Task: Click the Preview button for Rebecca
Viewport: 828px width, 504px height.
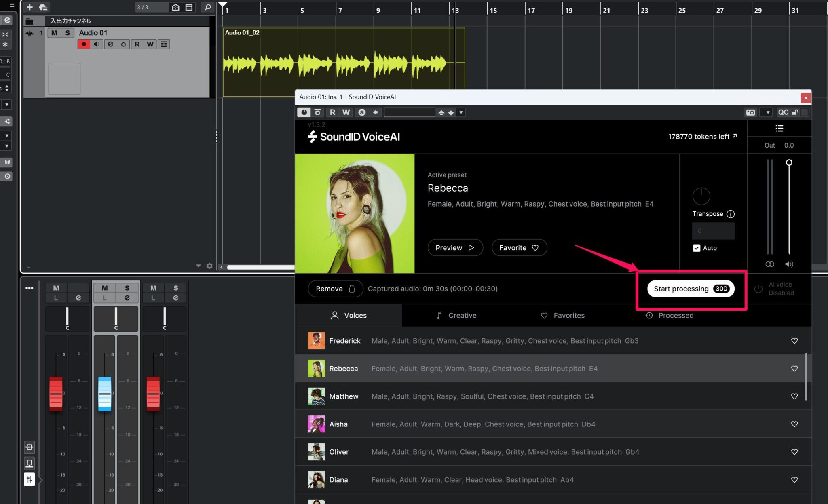Action: [455, 247]
